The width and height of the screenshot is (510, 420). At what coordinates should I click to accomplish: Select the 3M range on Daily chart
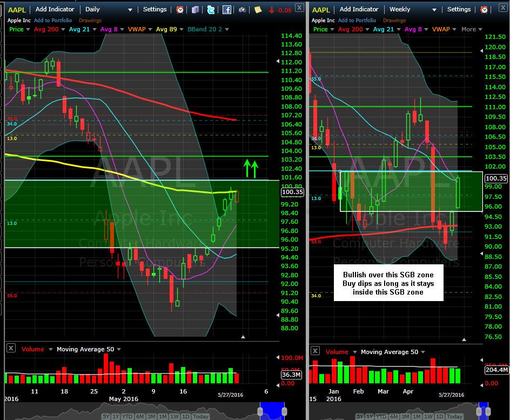coord(151,416)
